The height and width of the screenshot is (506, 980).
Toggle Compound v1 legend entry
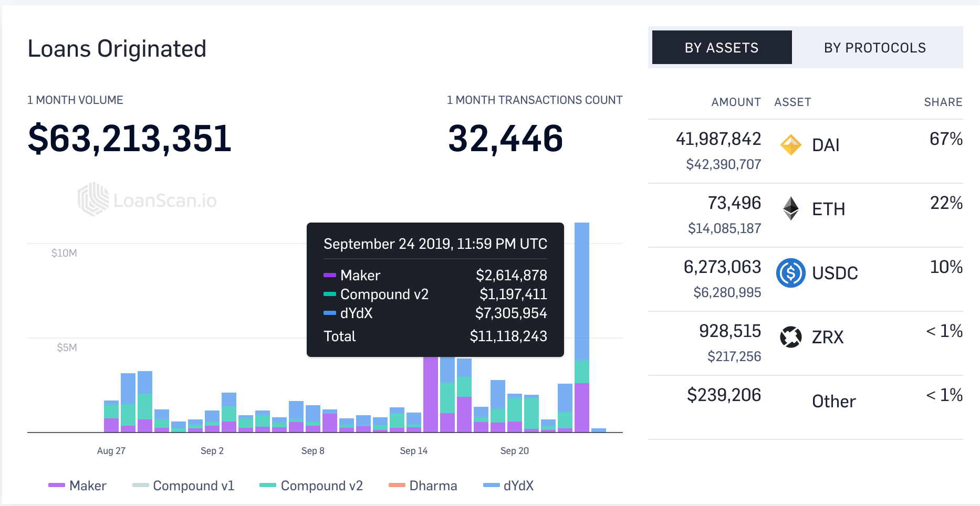[183, 486]
